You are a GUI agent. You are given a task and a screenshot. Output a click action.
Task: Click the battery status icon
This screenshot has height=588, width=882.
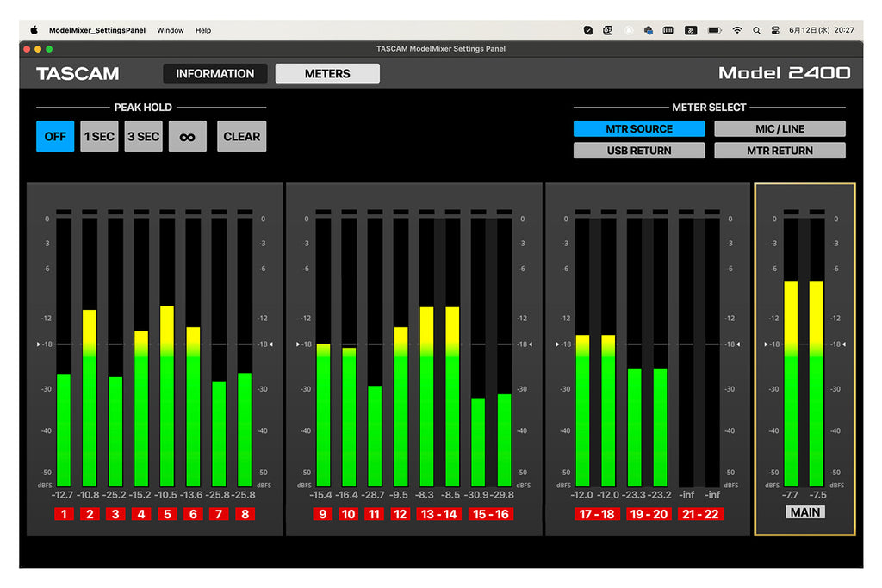pyautogui.click(x=714, y=30)
